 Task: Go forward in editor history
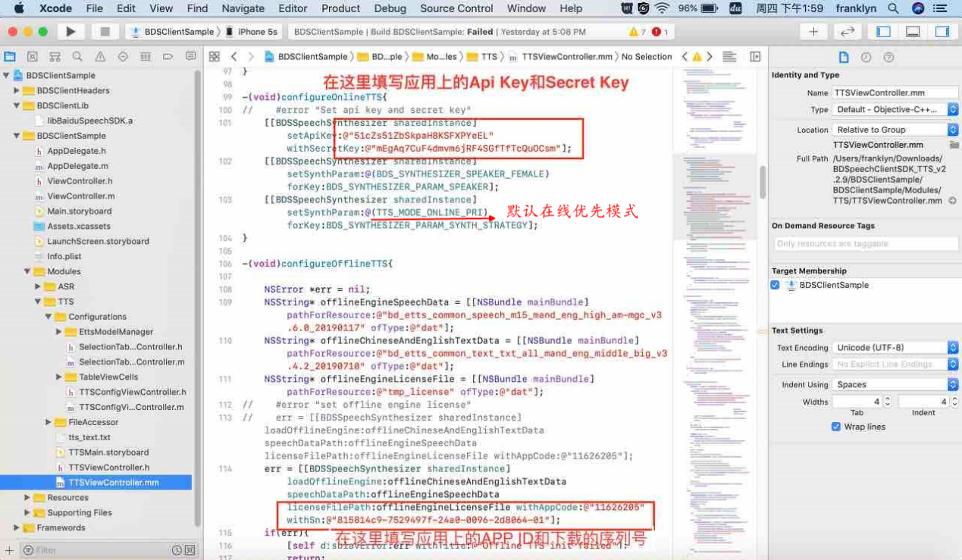coord(252,57)
